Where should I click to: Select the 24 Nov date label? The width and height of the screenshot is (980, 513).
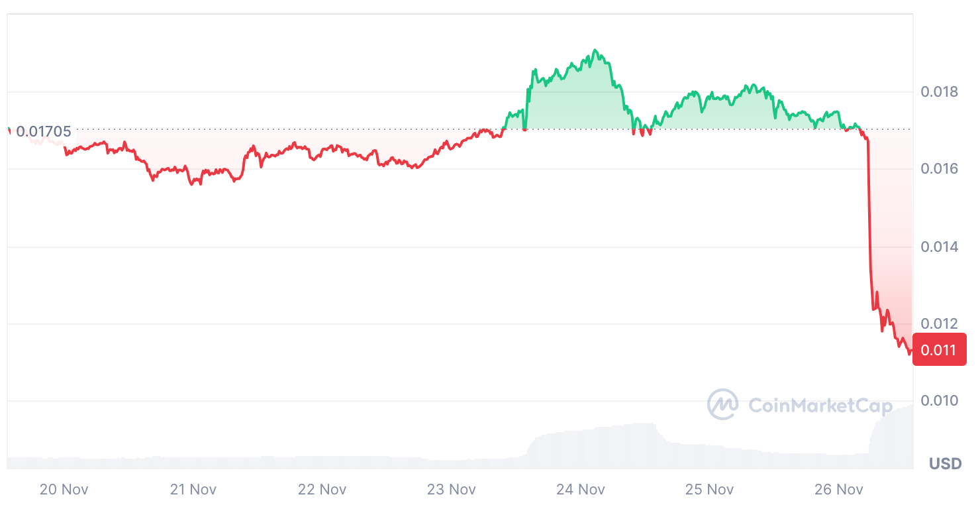pos(581,490)
